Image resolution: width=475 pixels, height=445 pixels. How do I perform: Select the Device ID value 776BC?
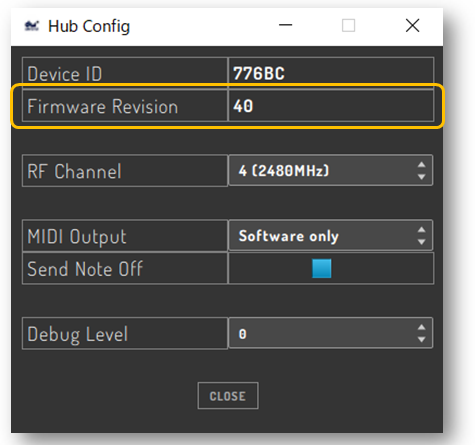pyautogui.click(x=259, y=73)
